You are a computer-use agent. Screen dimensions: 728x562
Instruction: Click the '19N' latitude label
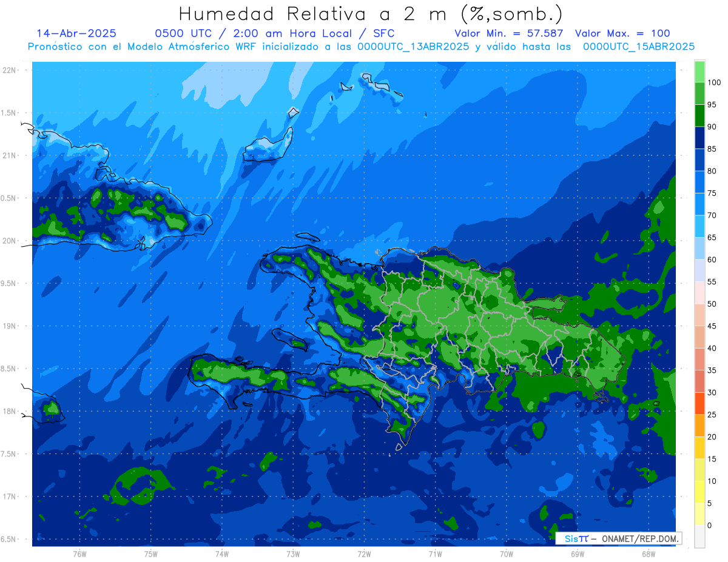tap(10, 326)
